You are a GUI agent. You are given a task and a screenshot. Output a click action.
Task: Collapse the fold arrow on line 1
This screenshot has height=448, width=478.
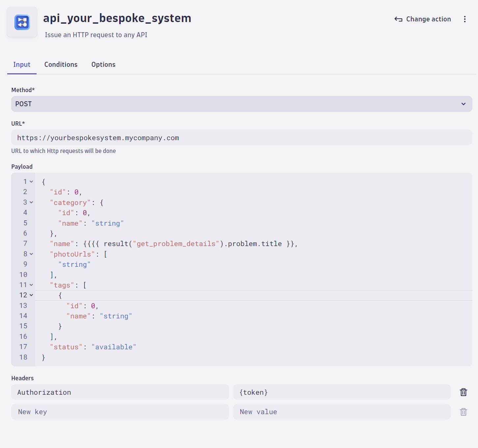31,182
